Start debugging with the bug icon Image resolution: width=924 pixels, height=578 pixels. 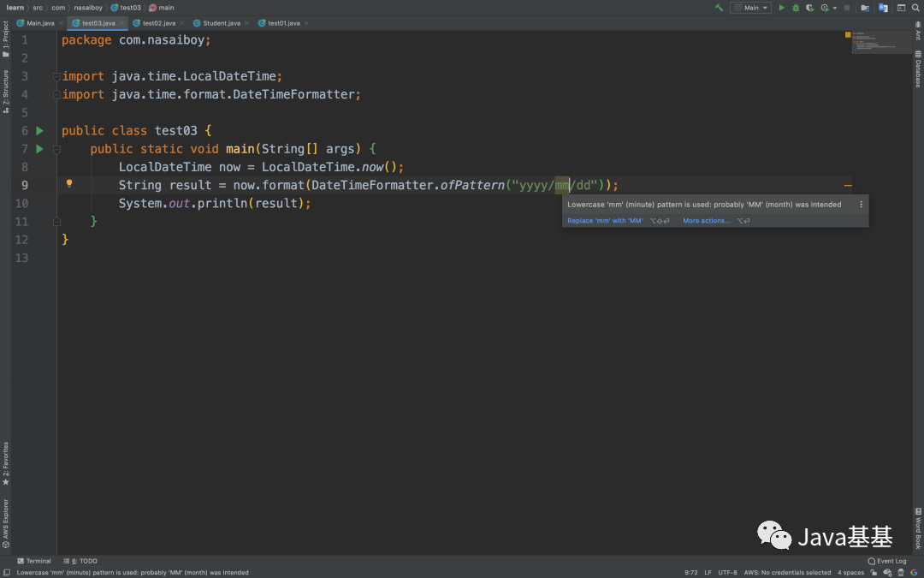(x=796, y=8)
